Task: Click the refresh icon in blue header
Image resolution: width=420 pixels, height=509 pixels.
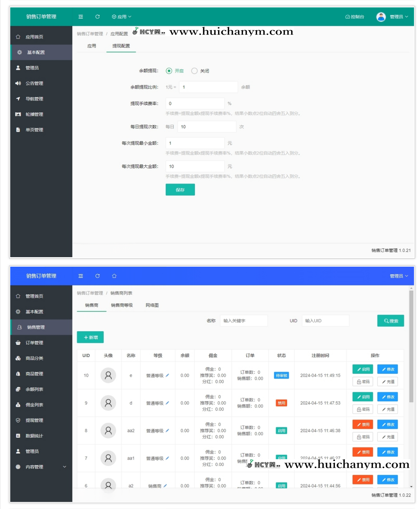Action: click(97, 276)
